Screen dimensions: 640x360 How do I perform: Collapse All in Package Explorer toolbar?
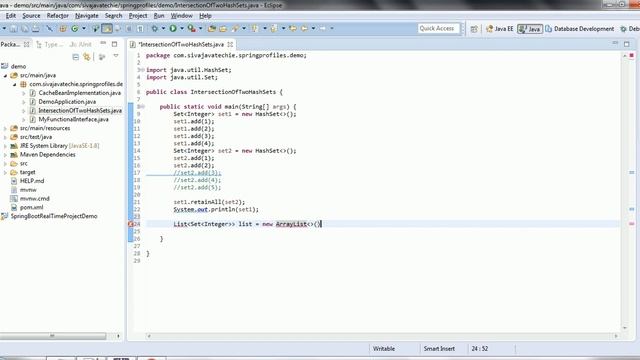click(x=76, y=57)
